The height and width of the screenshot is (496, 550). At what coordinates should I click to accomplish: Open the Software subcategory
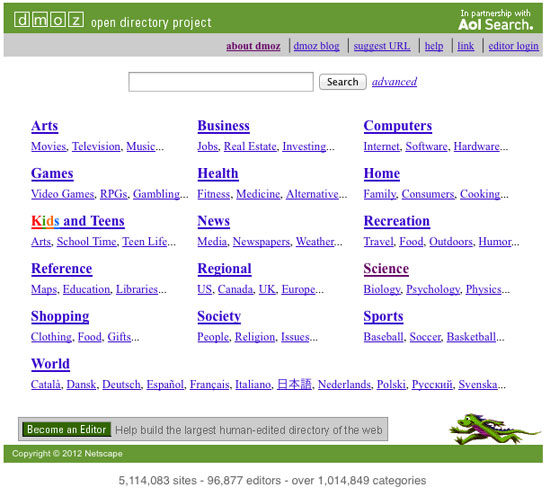coord(426,146)
